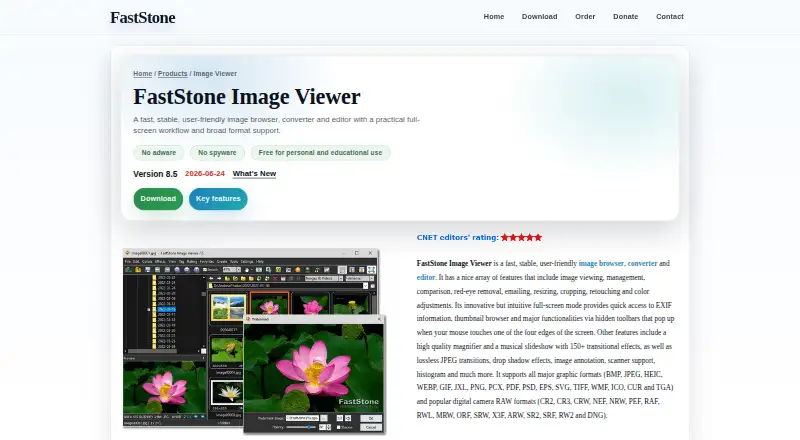Follow the Products breadcrumb link
The width and height of the screenshot is (800, 440).
point(172,74)
